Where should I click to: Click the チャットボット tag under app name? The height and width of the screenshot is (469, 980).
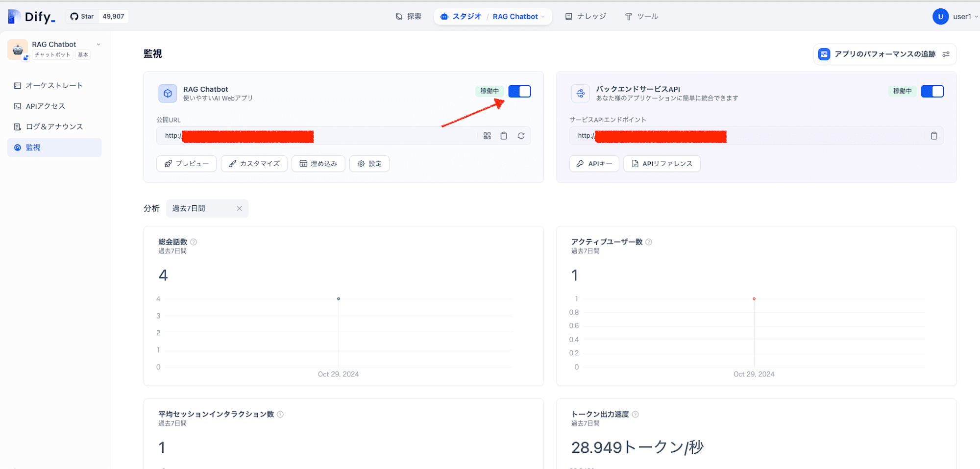pos(52,55)
